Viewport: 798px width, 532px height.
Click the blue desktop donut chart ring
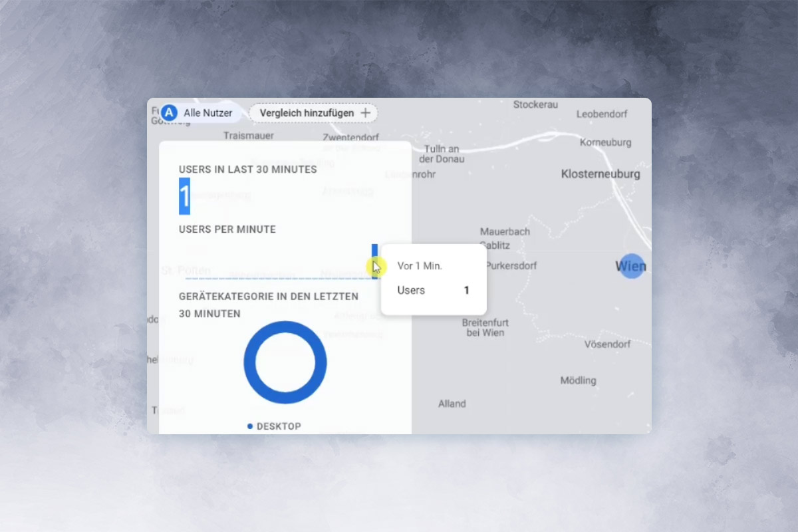point(285,362)
